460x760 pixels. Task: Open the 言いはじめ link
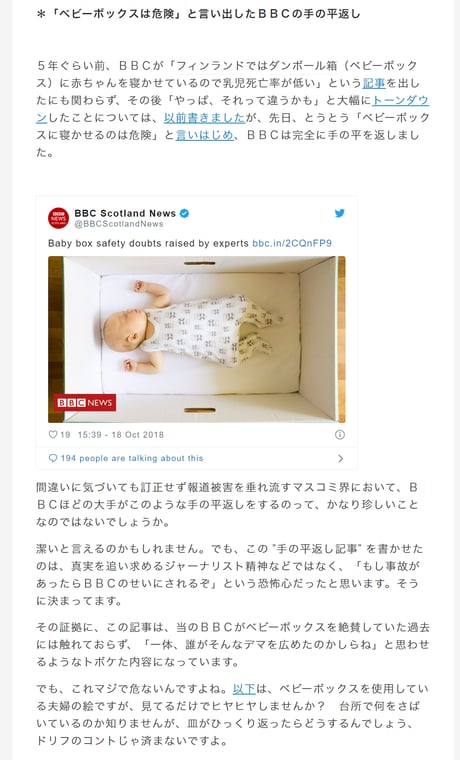click(x=204, y=135)
